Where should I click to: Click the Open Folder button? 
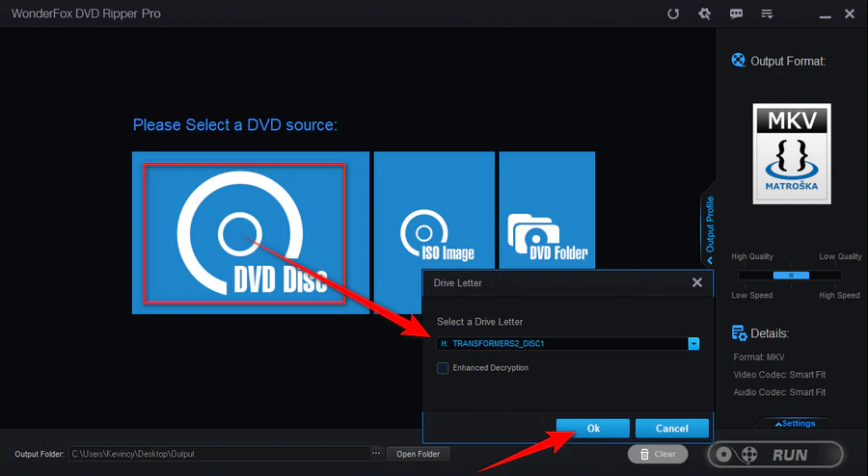pyautogui.click(x=418, y=454)
